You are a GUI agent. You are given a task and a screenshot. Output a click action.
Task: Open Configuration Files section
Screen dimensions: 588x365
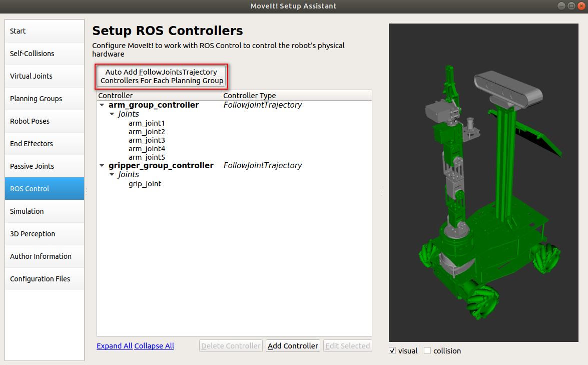(45, 279)
